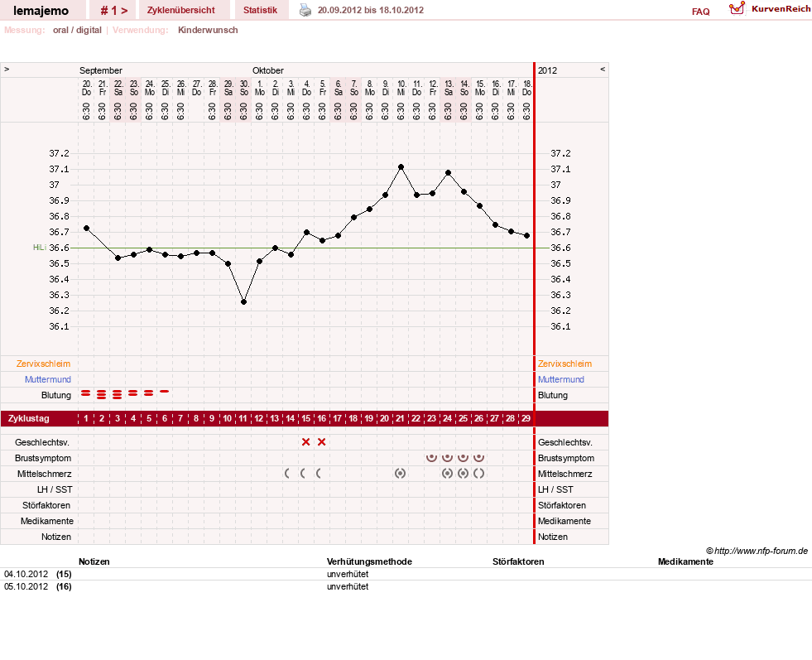Click the breast symptom icon on cycle day 23

[x=431, y=457]
